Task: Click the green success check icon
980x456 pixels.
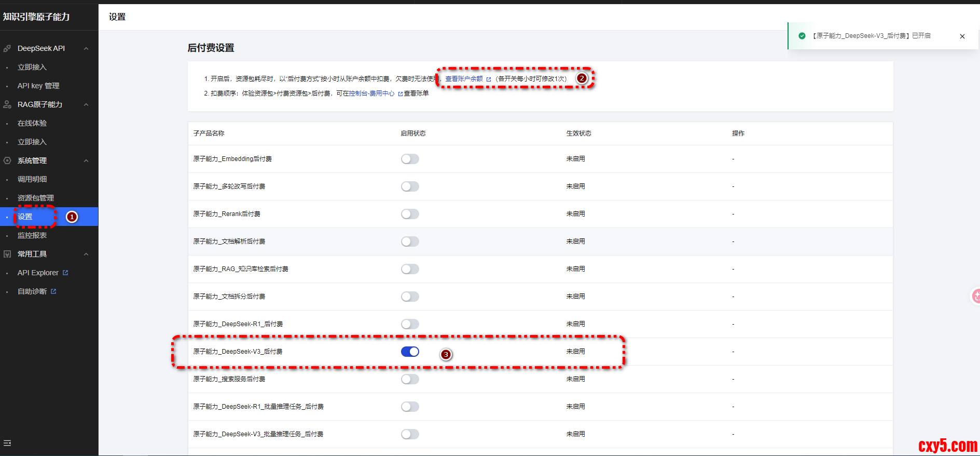Action: tap(802, 36)
